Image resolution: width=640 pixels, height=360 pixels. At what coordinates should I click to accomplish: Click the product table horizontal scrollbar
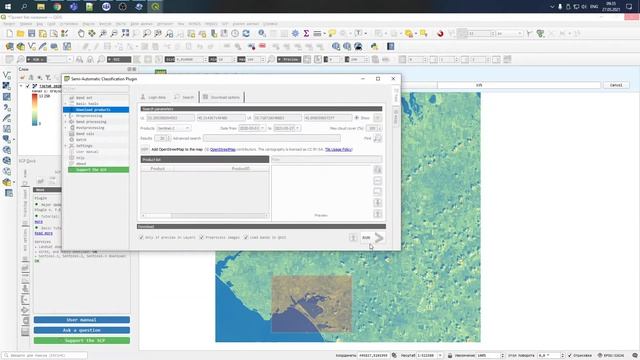click(x=205, y=216)
